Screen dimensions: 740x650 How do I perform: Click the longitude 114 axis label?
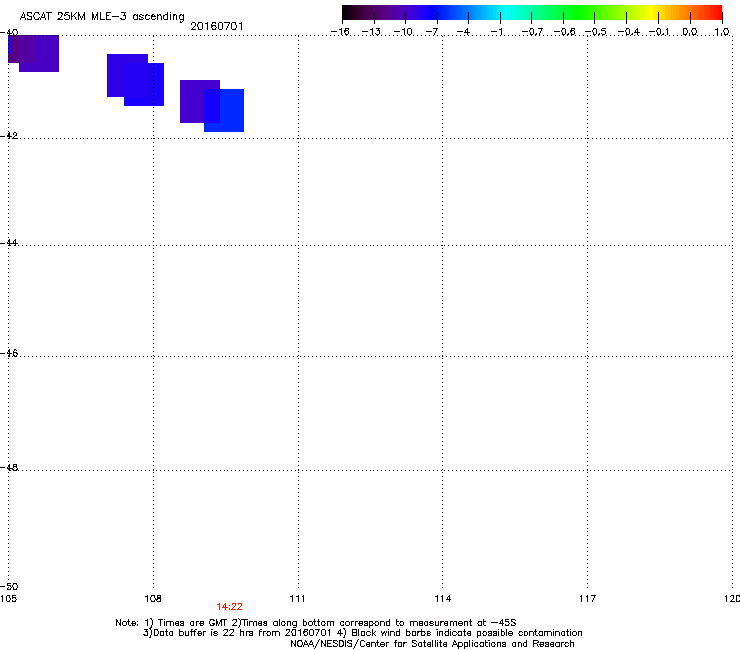click(443, 599)
